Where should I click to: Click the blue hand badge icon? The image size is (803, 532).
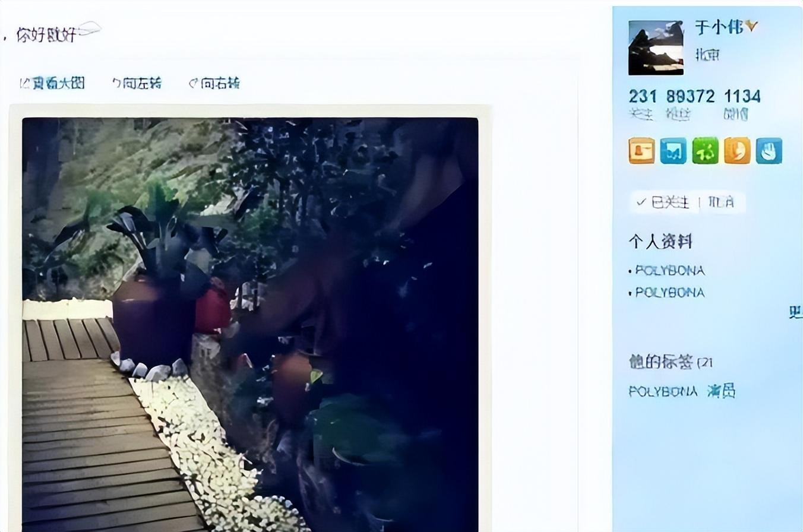coord(769,151)
